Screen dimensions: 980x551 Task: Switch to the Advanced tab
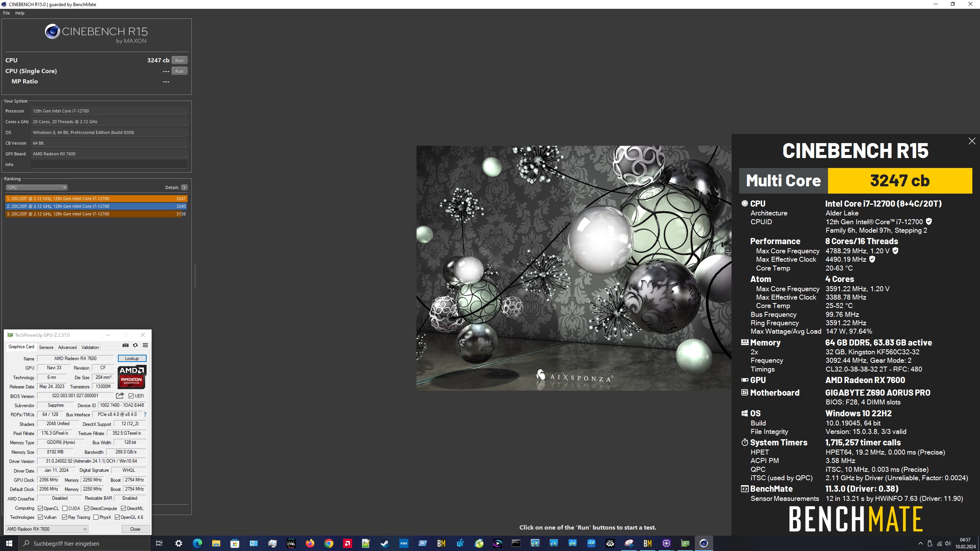[x=67, y=347]
